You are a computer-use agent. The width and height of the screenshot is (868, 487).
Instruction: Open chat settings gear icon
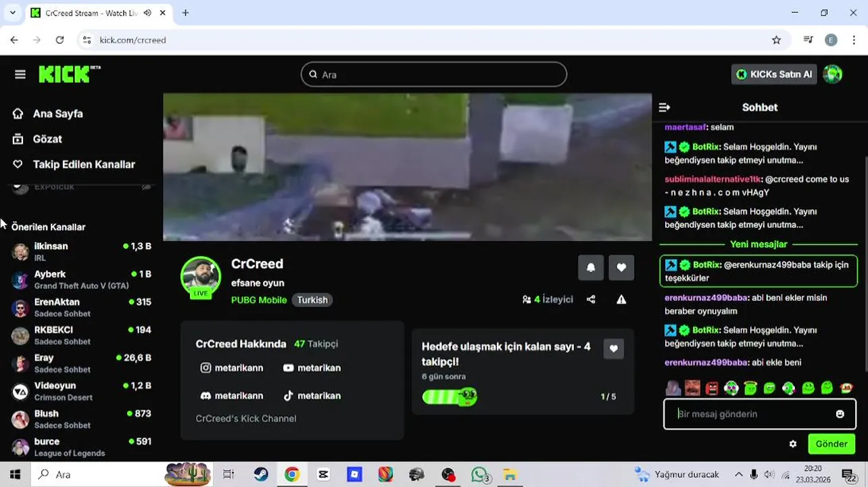coord(793,444)
